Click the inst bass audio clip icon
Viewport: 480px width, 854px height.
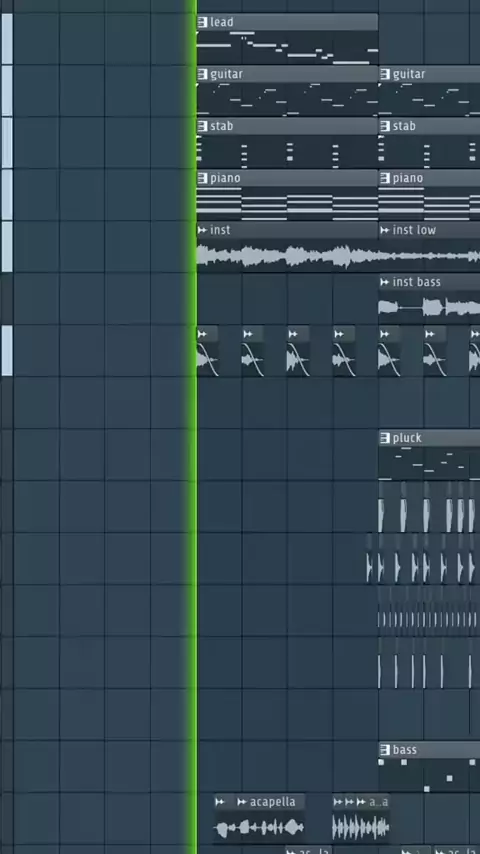click(385, 282)
